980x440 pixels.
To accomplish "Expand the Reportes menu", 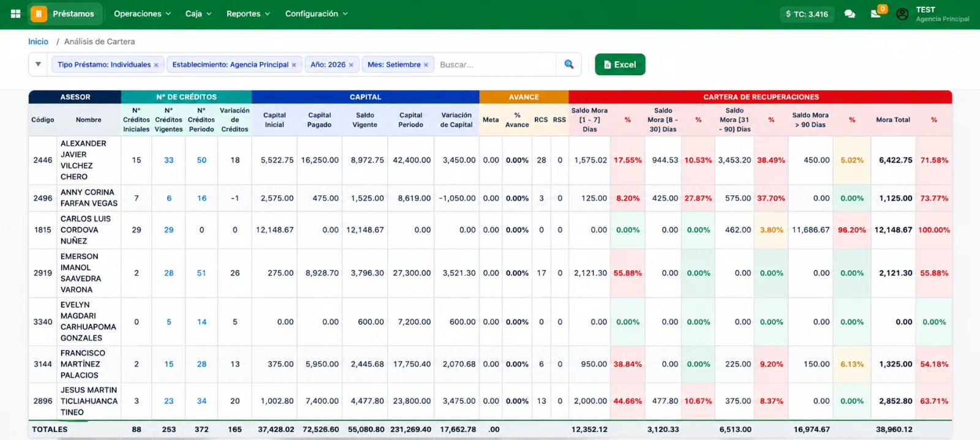I will pyautogui.click(x=248, y=13).
